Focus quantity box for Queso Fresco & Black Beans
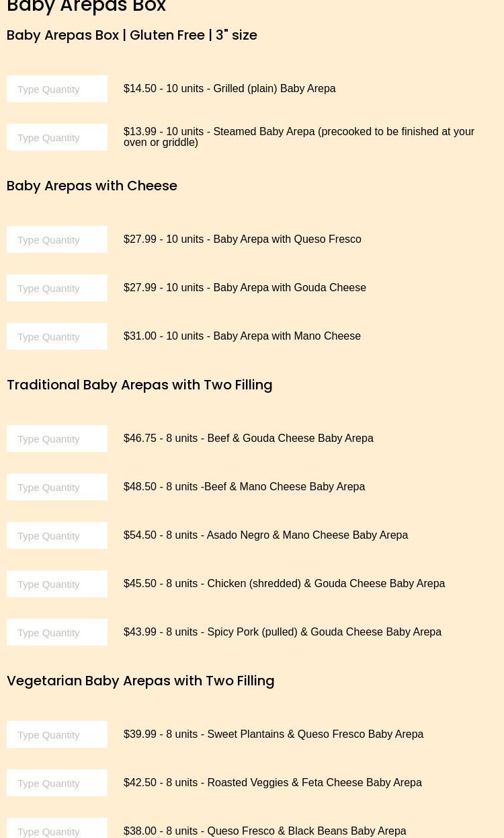The height and width of the screenshot is (838, 504). click(57, 830)
